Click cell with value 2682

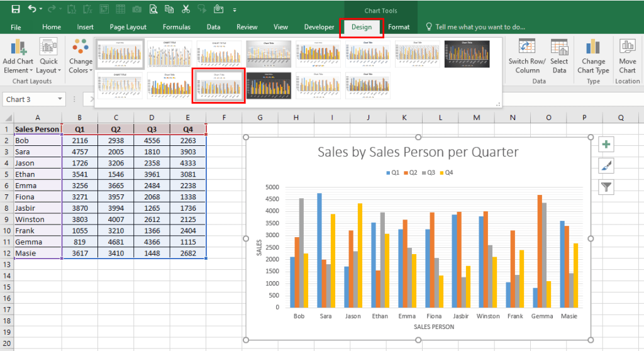(188, 253)
